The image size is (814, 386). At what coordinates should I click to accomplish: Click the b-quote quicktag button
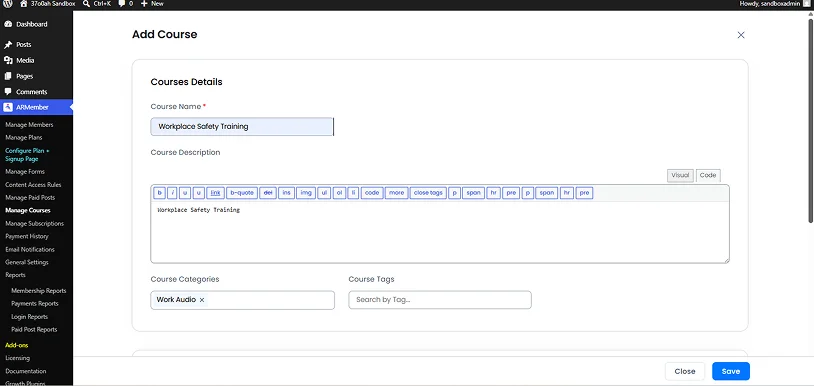tap(241, 193)
